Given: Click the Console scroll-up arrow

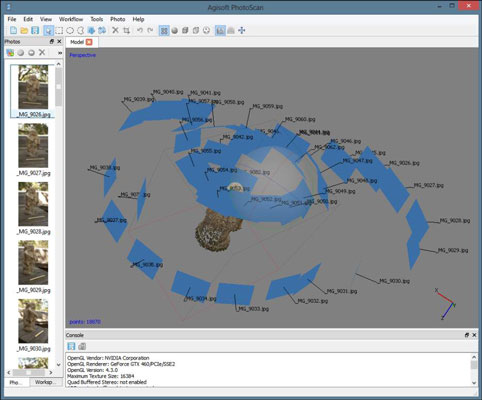Looking at the screenshot, I should point(474,357).
